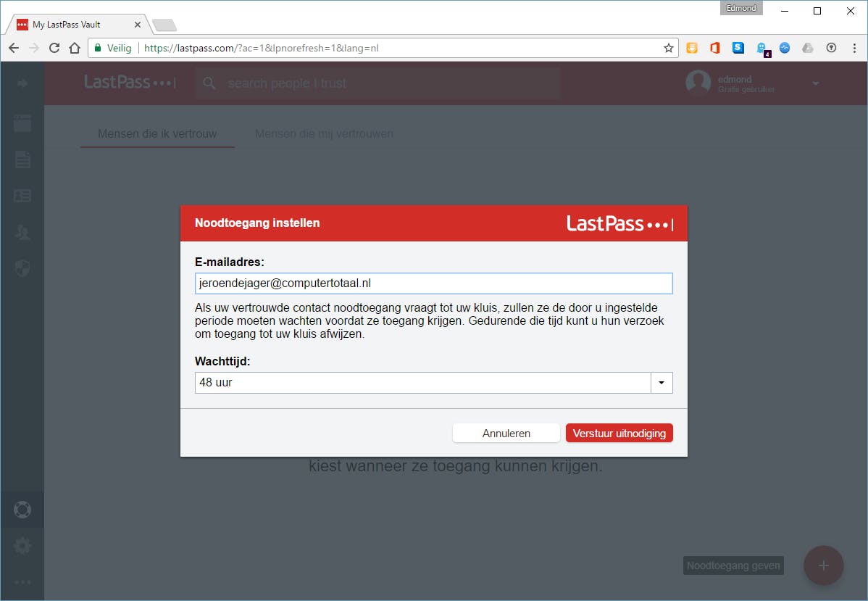
Task: Open Secure Notes in sidebar
Action: tap(22, 159)
